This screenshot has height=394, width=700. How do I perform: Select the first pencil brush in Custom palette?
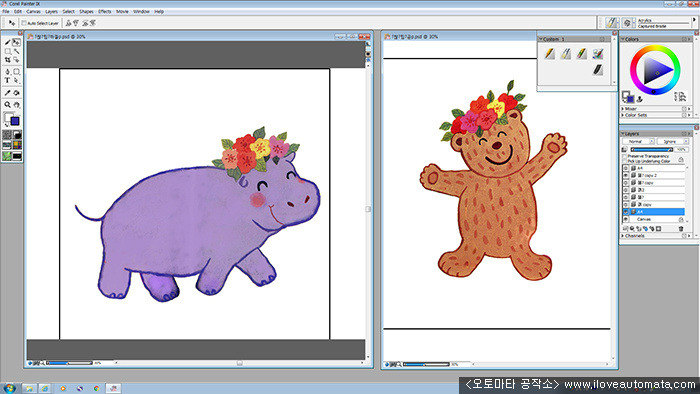550,54
